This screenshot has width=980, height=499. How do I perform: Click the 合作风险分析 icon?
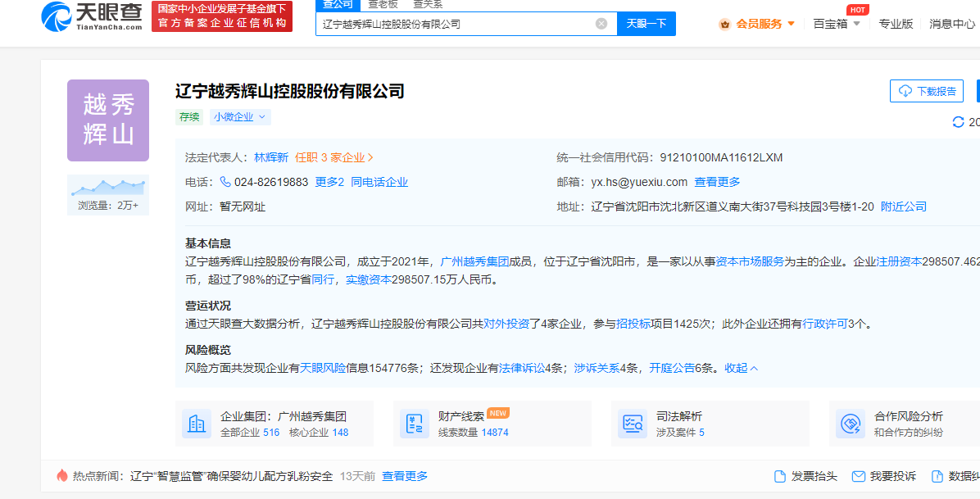pyautogui.click(x=851, y=424)
